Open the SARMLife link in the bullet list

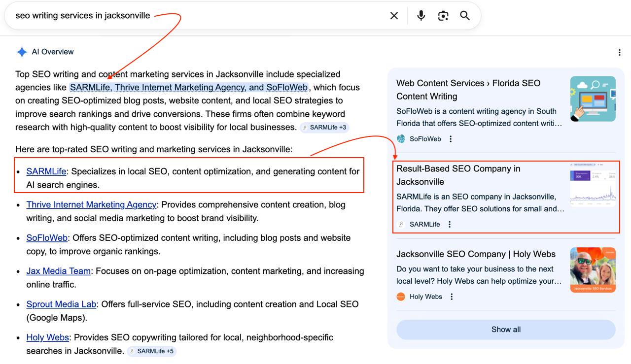pyautogui.click(x=45, y=171)
